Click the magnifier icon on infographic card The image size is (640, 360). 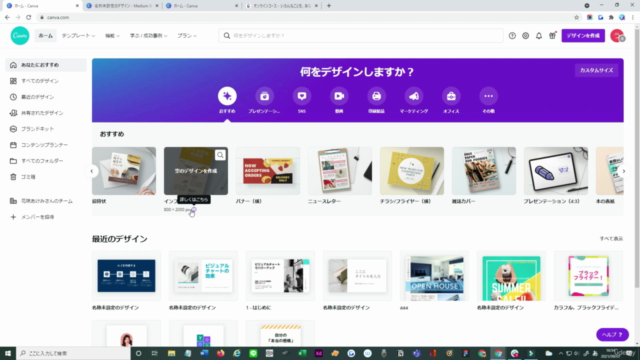(220, 155)
